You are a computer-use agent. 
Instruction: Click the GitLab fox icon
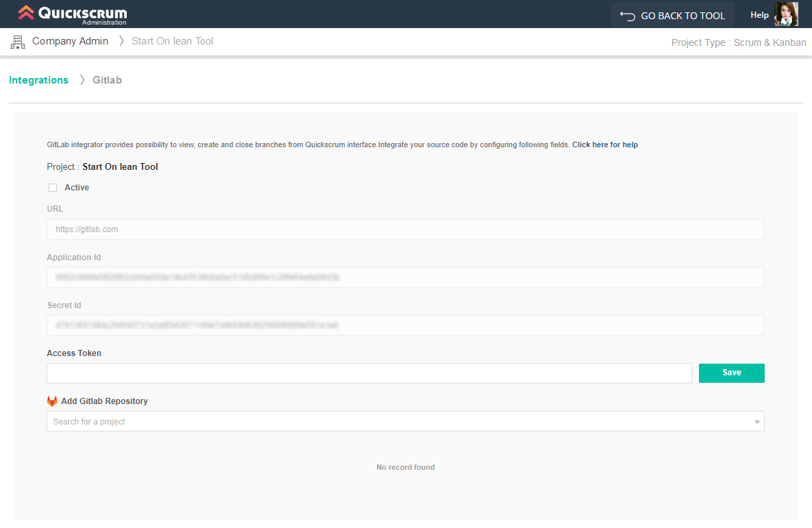(x=52, y=401)
